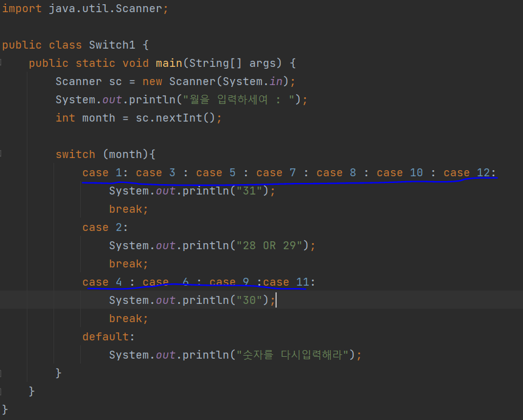Click "java.util.Scanner" in the import statement
Image resolution: width=523 pixels, height=420 pixels.
[x=105, y=9]
